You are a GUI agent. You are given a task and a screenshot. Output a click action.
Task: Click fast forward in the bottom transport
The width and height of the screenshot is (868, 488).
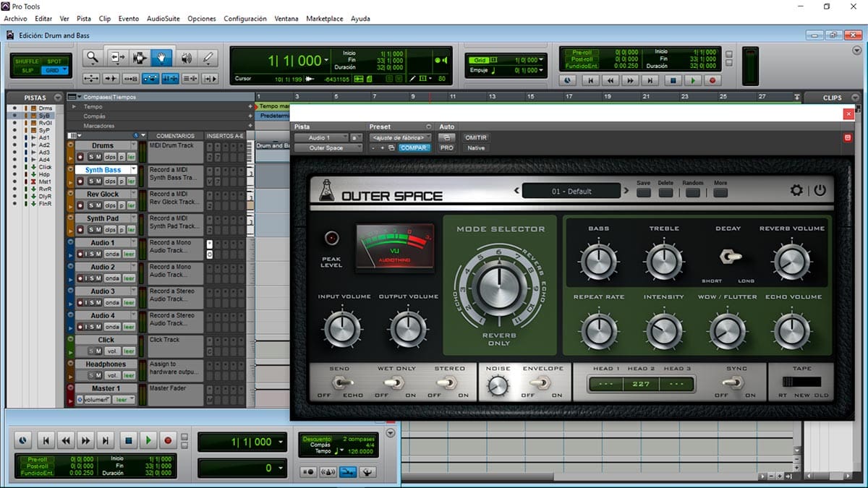pyautogui.click(x=85, y=440)
